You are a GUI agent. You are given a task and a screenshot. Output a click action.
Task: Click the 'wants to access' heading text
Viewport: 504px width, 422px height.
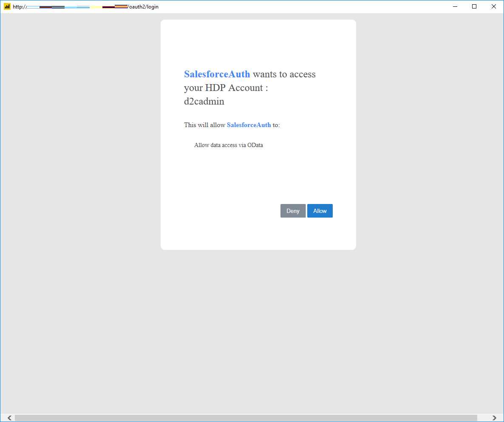pos(283,74)
